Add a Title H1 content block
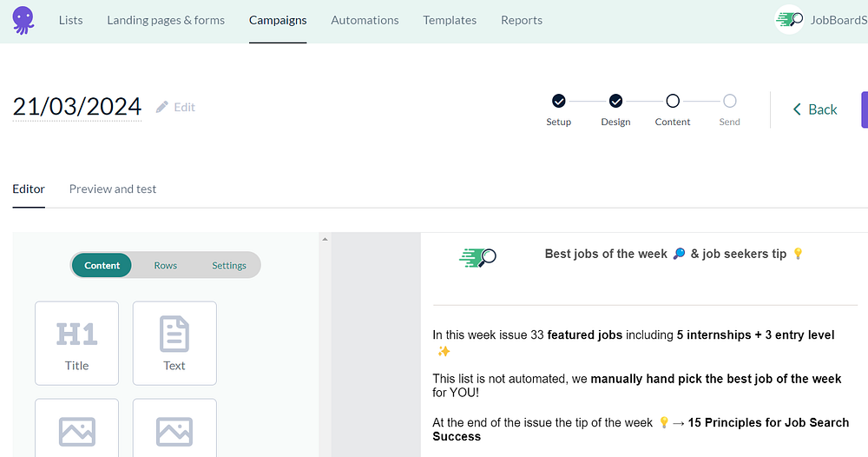The height and width of the screenshot is (457, 868). coord(76,342)
